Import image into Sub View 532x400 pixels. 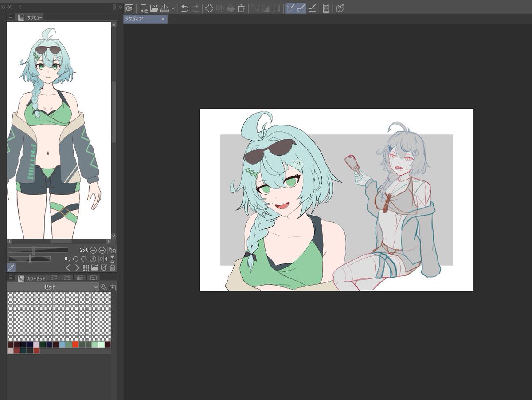tap(95, 267)
